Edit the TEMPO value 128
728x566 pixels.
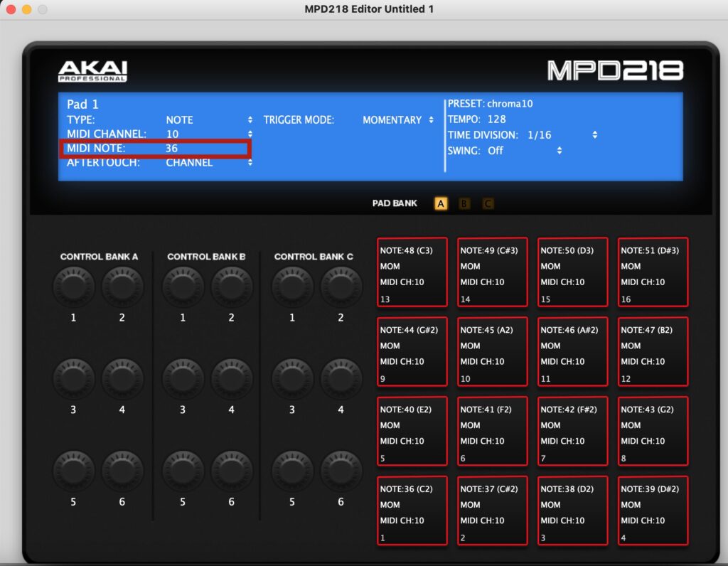coord(496,119)
